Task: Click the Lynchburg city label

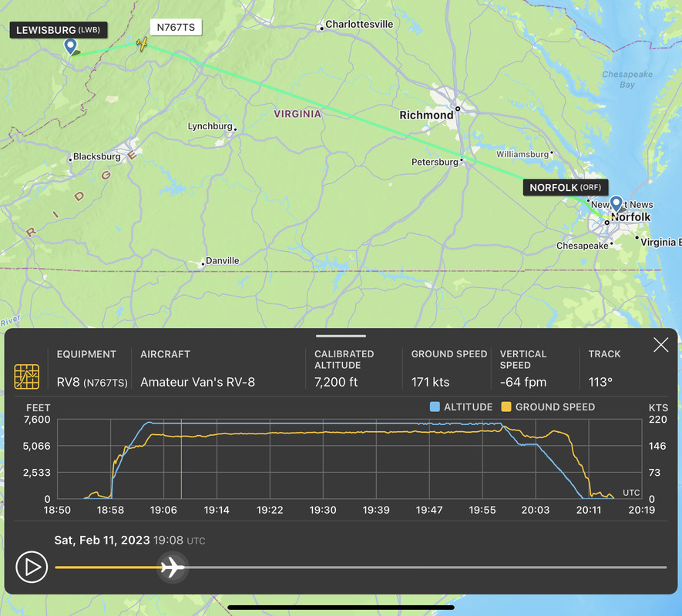Action: 210,126
